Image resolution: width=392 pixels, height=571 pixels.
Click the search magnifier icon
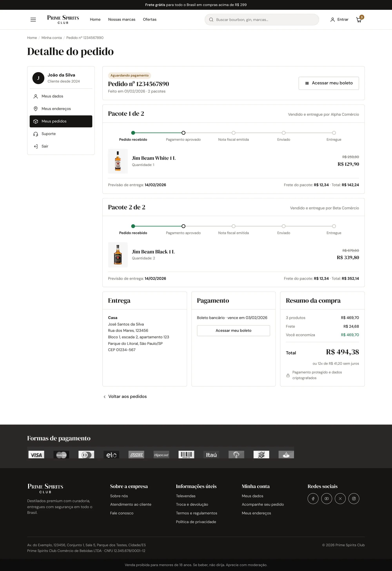[x=211, y=20]
